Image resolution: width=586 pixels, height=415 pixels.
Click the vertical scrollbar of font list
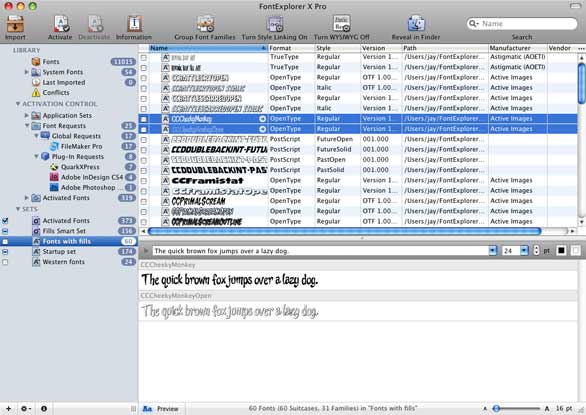coord(582,84)
